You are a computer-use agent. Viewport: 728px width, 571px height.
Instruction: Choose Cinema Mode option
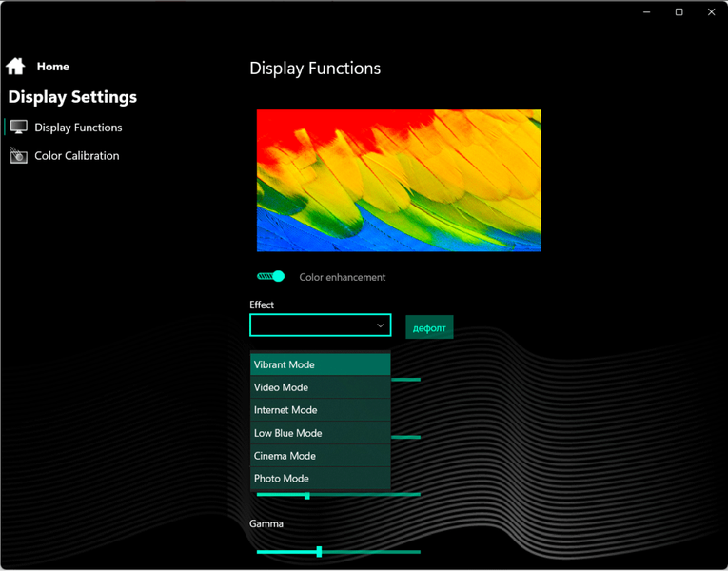[x=321, y=456]
